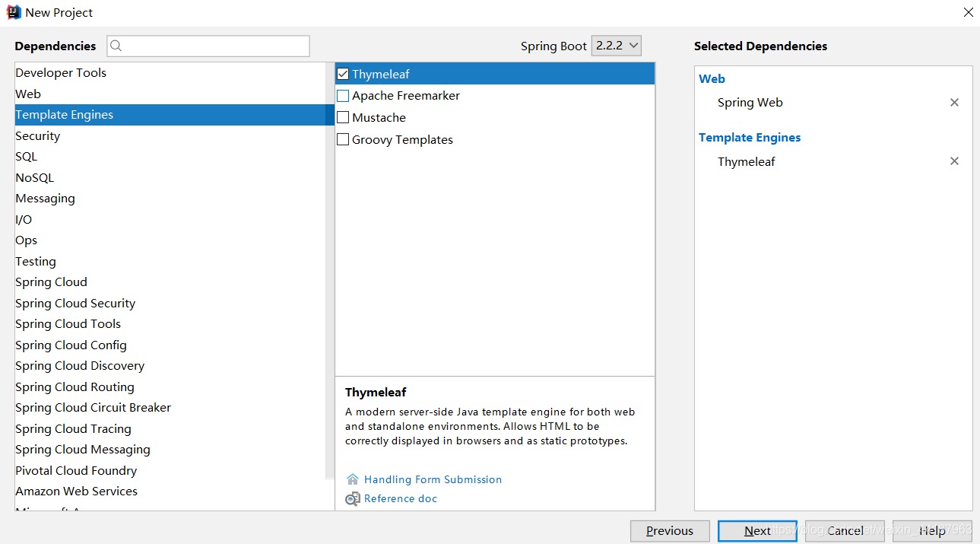Select the Messaging category
The image size is (980, 544).
point(171,199)
